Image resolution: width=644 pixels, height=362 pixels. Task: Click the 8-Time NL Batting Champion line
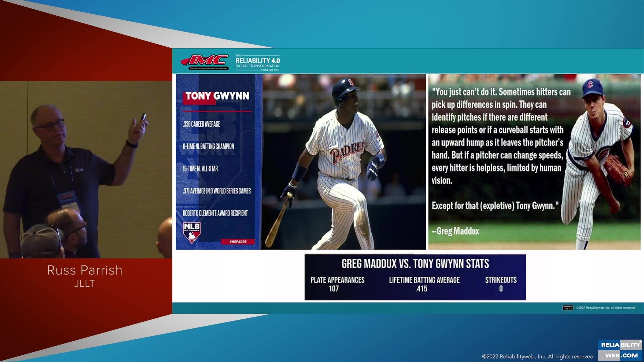coord(208,146)
